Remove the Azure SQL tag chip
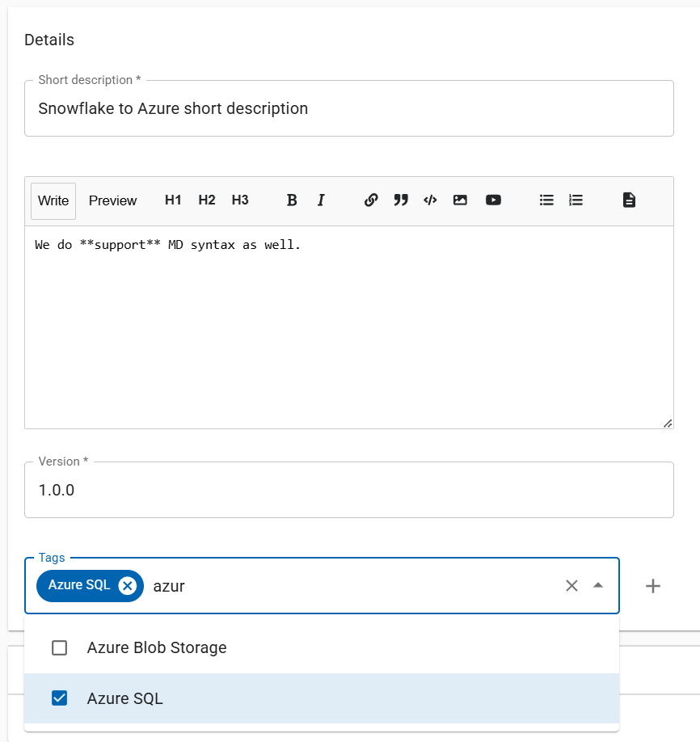The height and width of the screenshot is (742, 700). 127,586
